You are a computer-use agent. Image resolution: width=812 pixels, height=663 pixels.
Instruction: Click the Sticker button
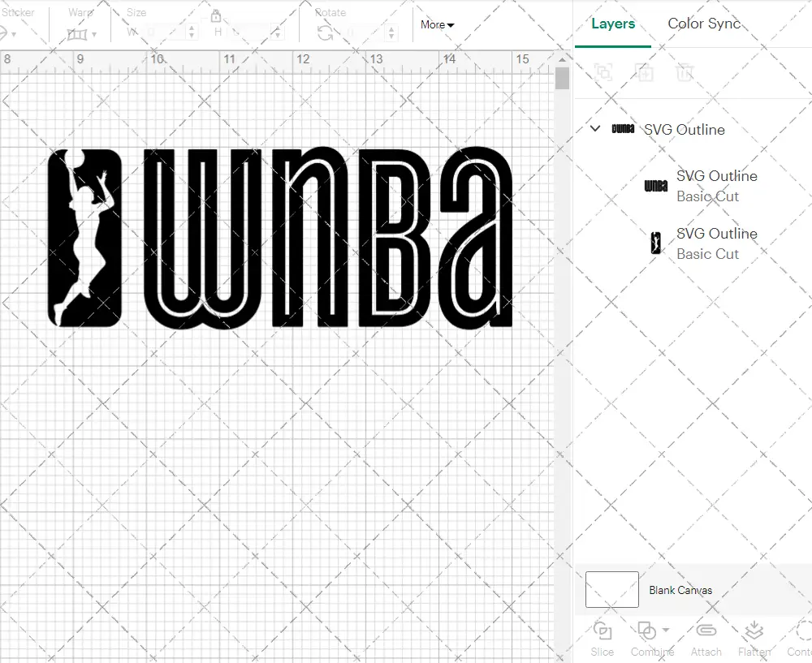point(8,33)
